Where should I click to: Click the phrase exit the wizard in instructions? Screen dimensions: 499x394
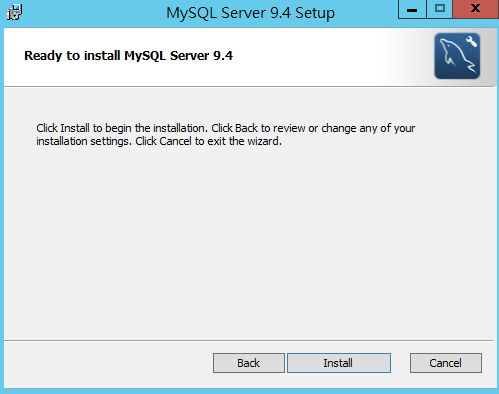click(245, 141)
